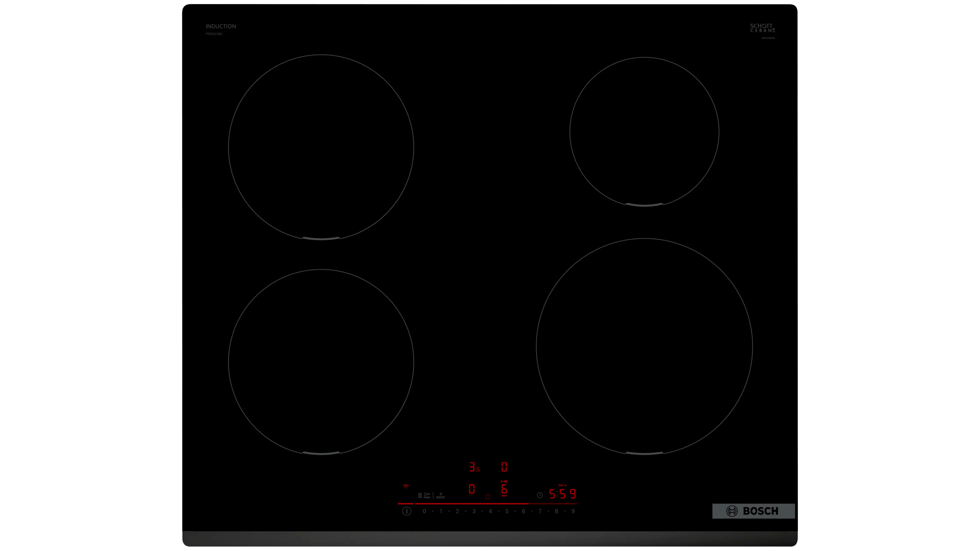
Task: Select the active zone display showing 6
Action: pos(504,489)
